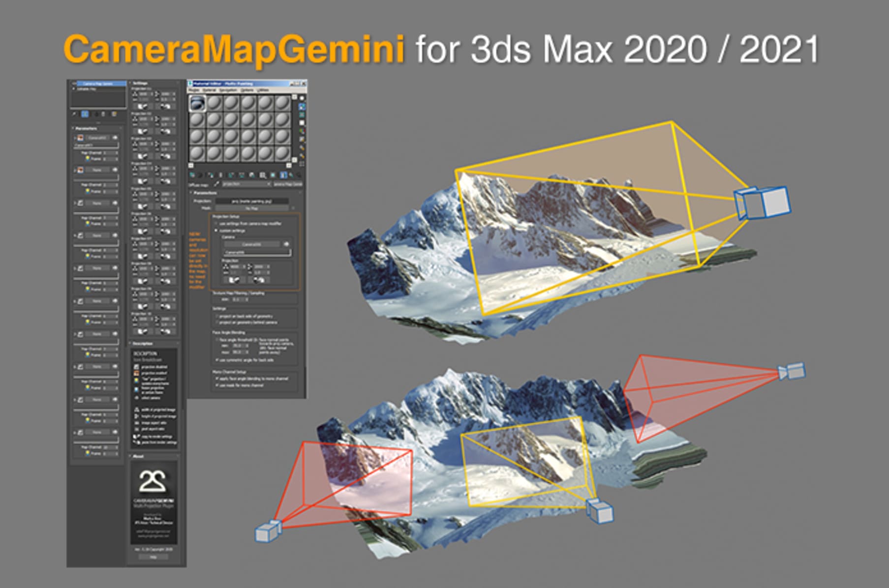
Task: Open the Material menu in Material Editor
Action: click(209, 90)
